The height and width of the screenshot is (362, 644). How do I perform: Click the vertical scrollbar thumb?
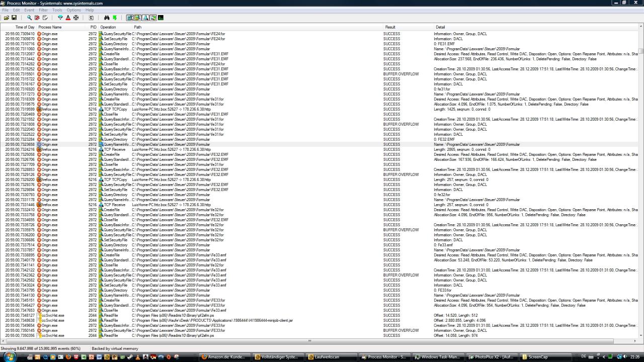click(x=641, y=51)
